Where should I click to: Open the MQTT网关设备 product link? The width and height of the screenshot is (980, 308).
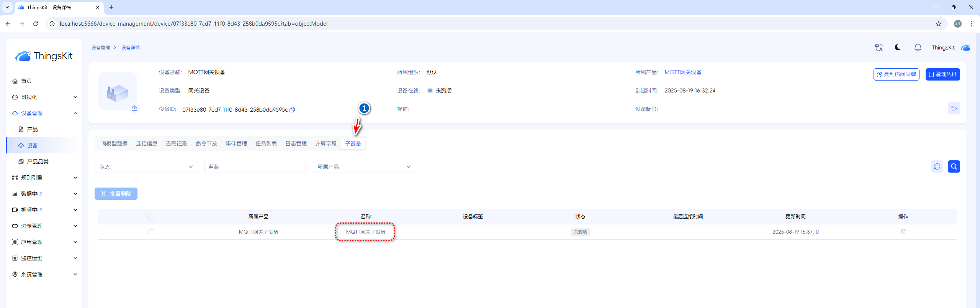click(683, 72)
